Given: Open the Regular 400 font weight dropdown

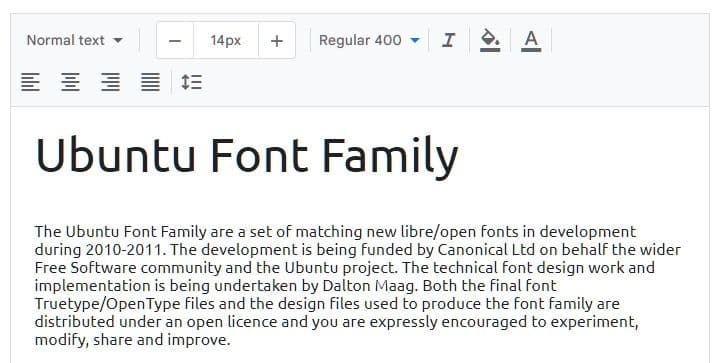Looking at the screenshot, I should (x=369, y=40).
